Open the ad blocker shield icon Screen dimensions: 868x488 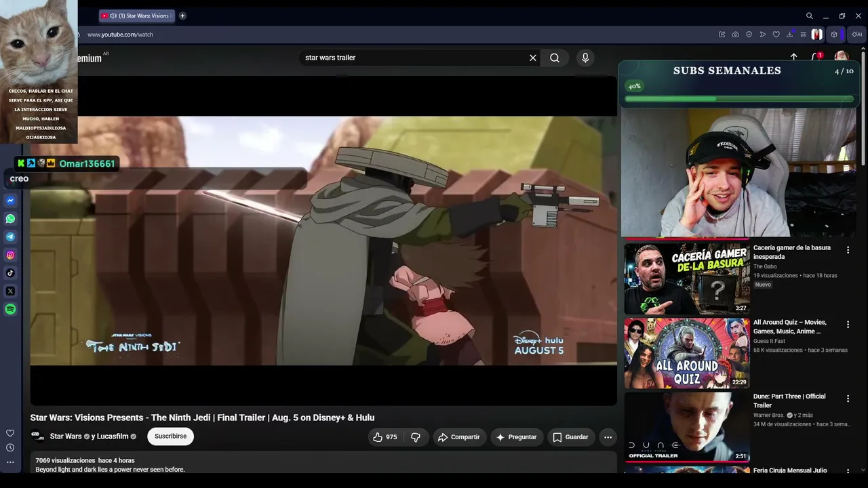[749, 35]
